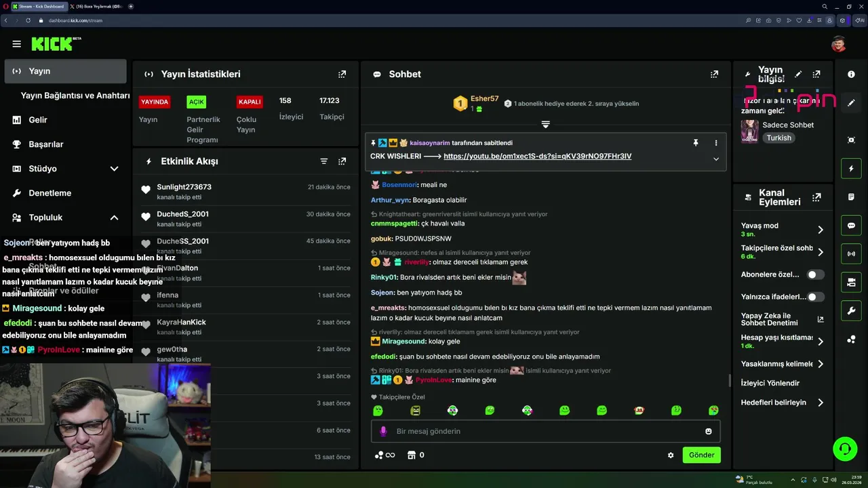Pop out the Yayın bilgisi panel
868x488 pixels.
tap(816, 74)
